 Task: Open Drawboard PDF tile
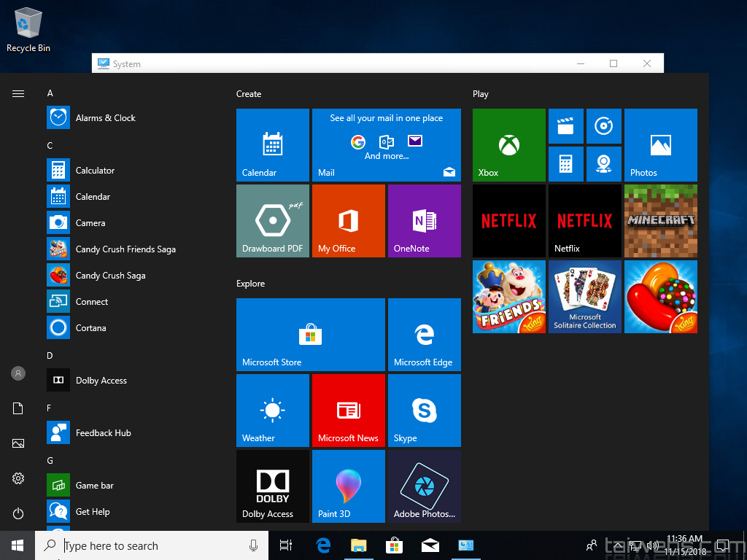(x=272, y=221)
